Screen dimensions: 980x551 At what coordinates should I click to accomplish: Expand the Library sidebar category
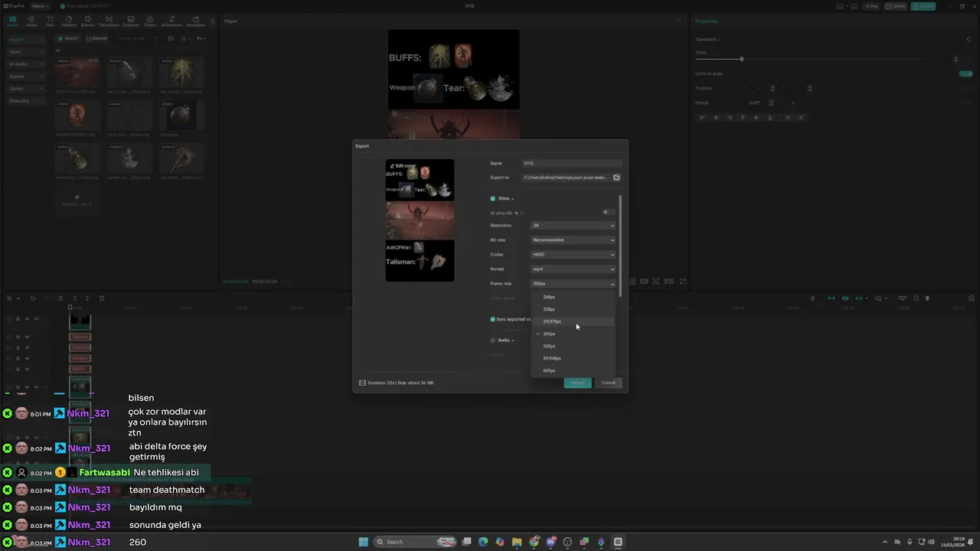tap(25, 89)
